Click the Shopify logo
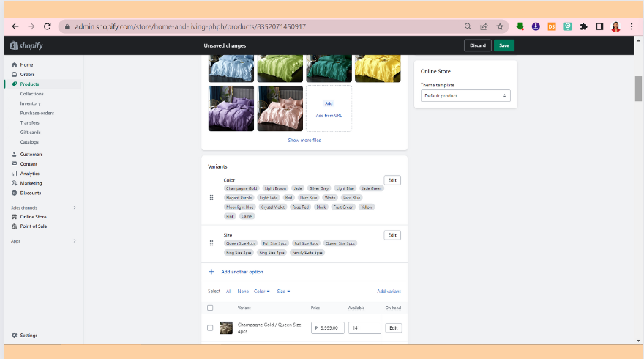Viewport: 644px width, 359px height. click(26, 45)
